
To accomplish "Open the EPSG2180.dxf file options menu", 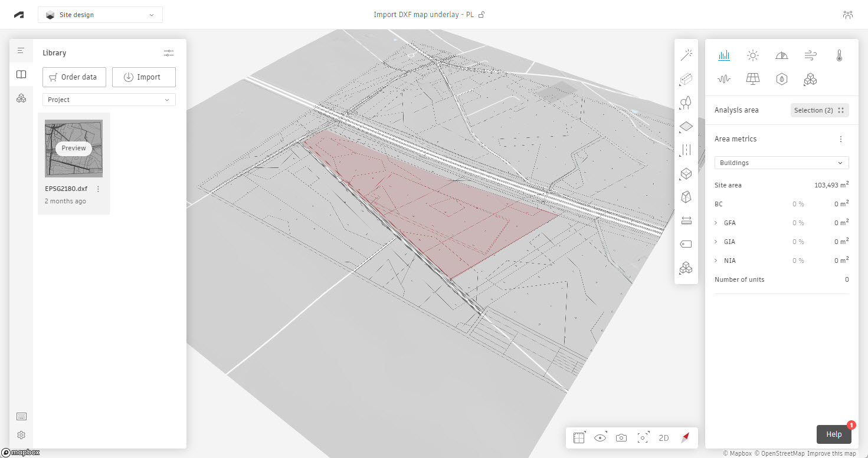I will pos(98,189).
